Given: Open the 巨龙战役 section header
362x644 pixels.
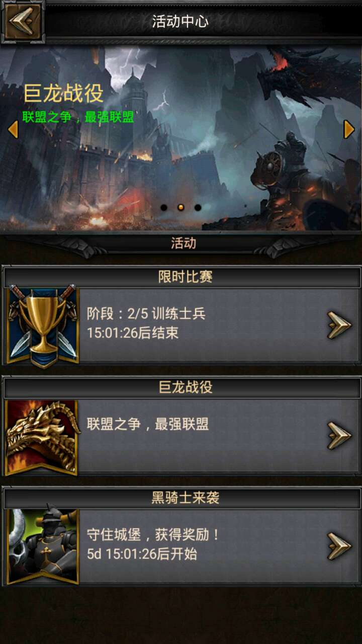Looking at the screenshot, I should (182, 387).
